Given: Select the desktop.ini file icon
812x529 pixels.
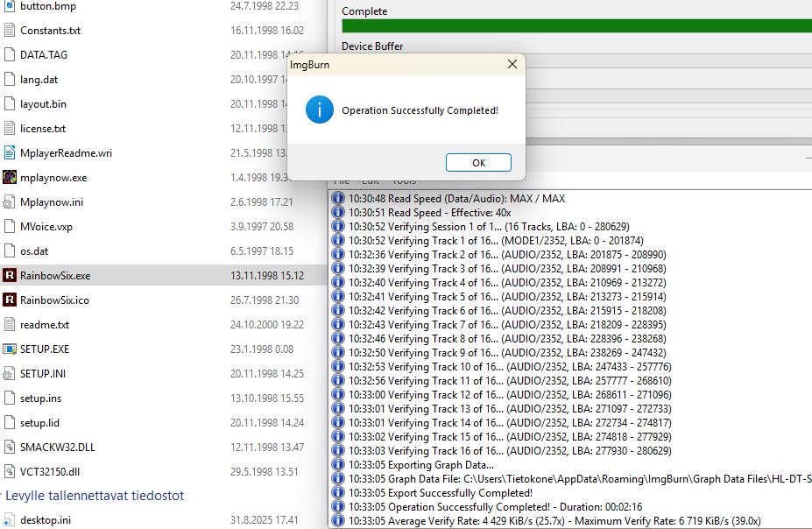Looking at the screenshot, I should click(9, 519).
